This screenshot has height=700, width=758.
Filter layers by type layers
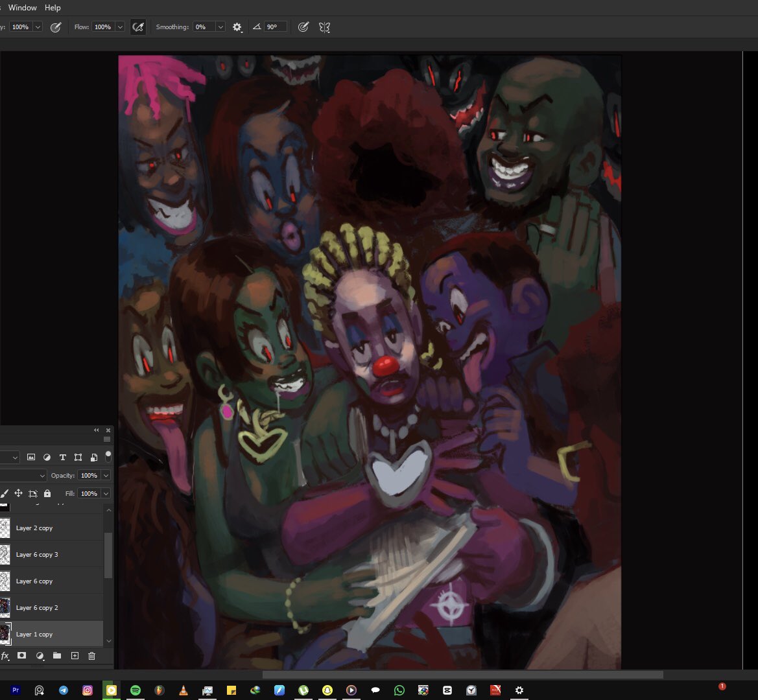pos(62,457)
